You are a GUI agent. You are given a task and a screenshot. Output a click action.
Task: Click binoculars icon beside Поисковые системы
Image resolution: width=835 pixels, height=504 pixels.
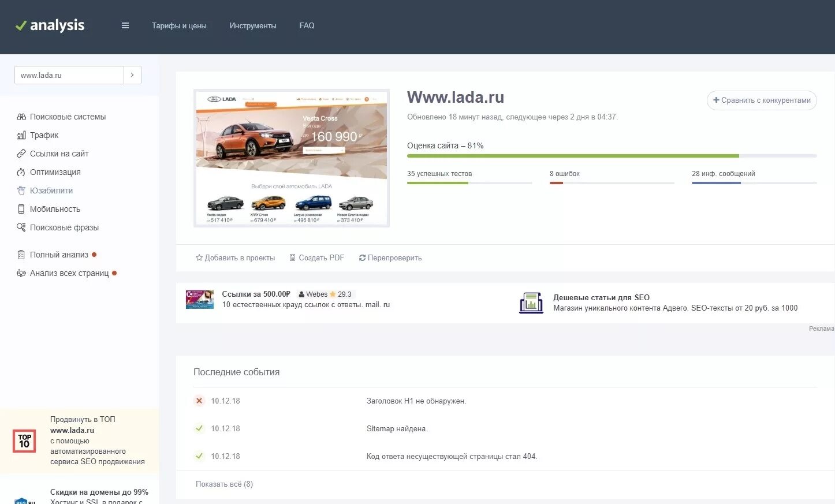point(21,117)
